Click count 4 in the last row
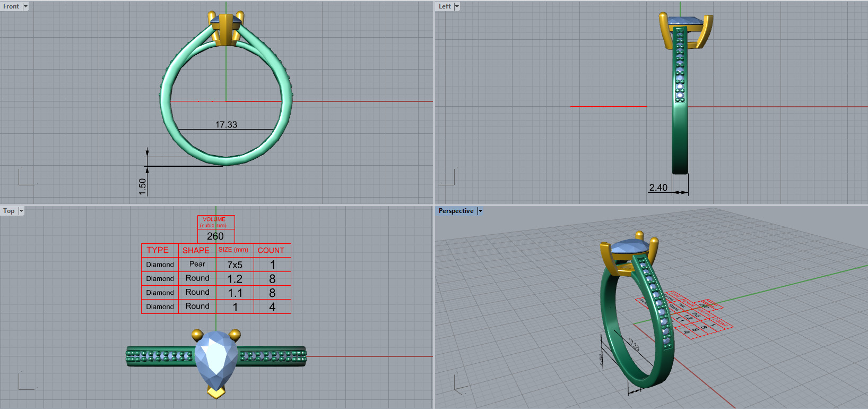This screenshot has height=409, width=868. pyautogui.click(x=272, y=307)
